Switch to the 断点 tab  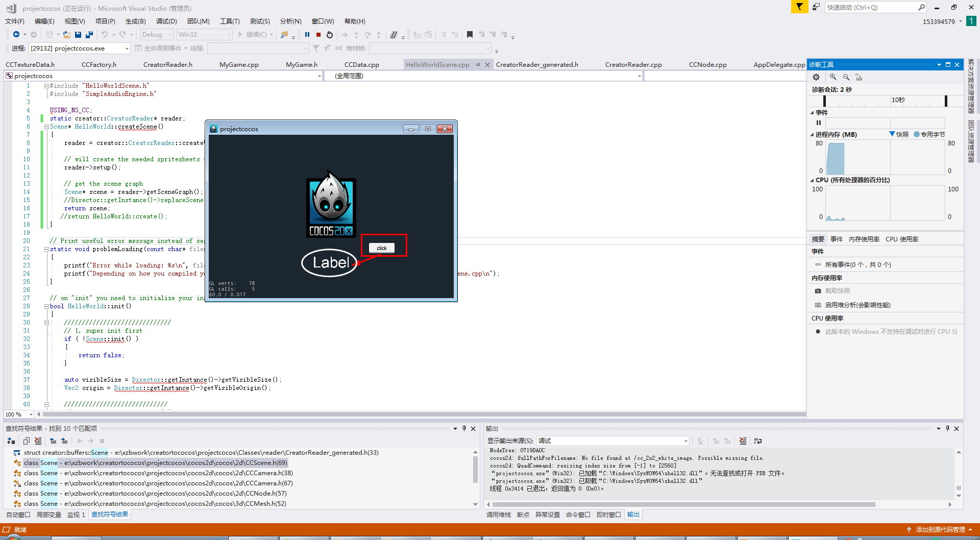point(523,515)
